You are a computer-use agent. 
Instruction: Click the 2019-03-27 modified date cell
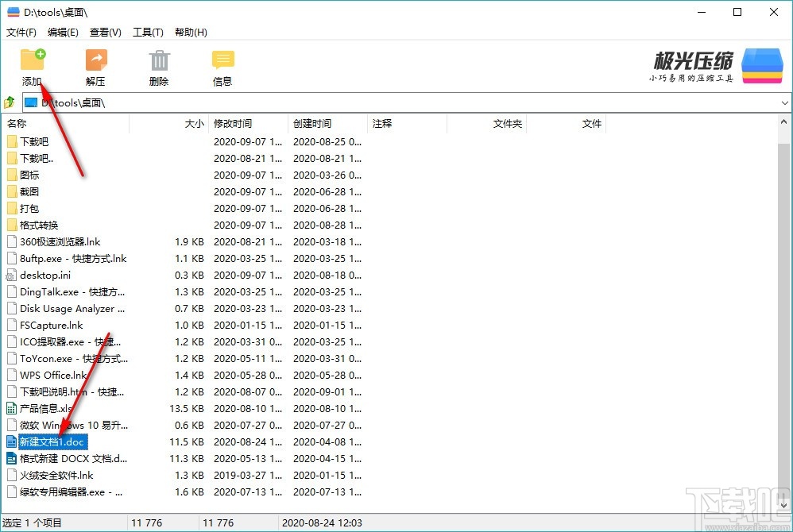pos(248,475)
